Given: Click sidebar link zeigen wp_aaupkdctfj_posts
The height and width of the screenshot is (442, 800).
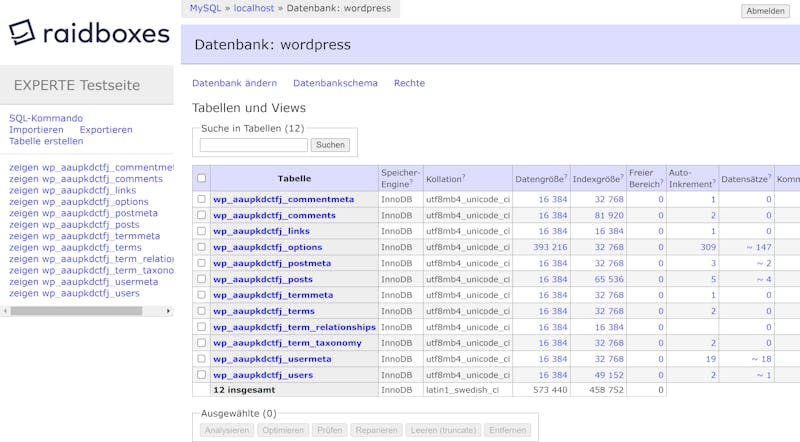Looking at the screenshot, I should tap(74, 225).
